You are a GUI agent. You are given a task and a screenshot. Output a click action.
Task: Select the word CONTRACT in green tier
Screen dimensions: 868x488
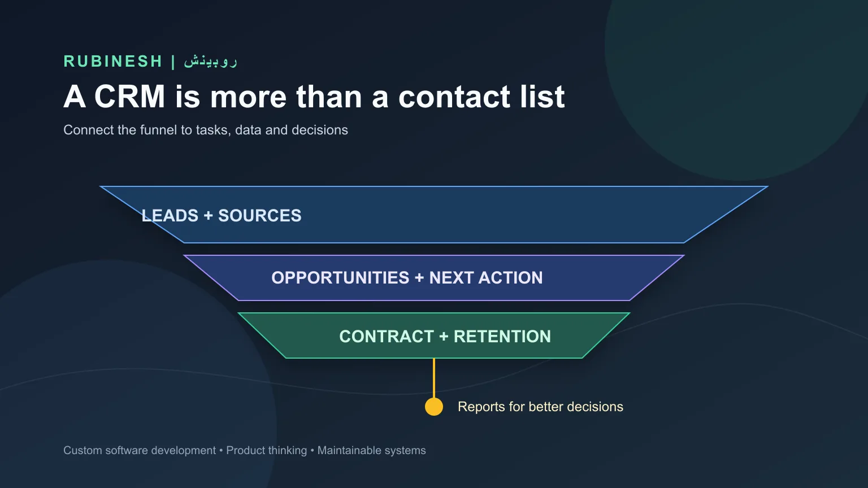[x=387, y=337]
